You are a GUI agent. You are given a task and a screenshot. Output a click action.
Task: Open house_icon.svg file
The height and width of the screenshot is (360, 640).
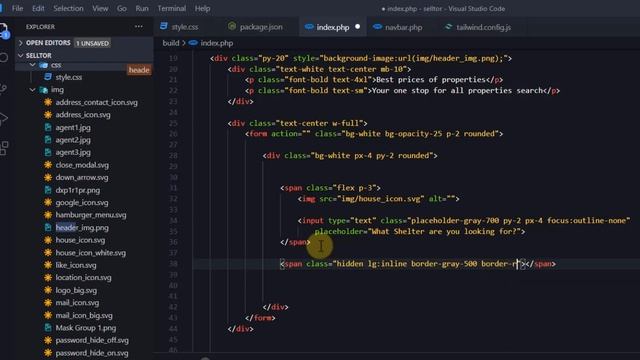point(80,240)
